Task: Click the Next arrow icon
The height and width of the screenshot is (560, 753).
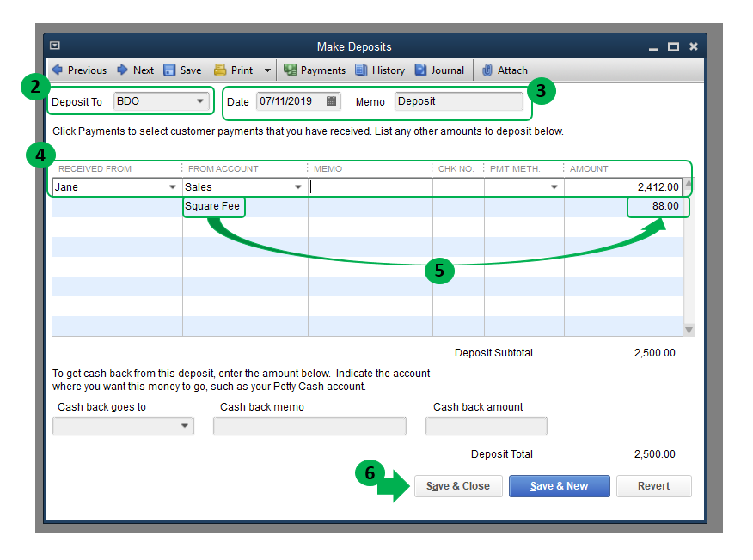Action: (x=122, y=70)
